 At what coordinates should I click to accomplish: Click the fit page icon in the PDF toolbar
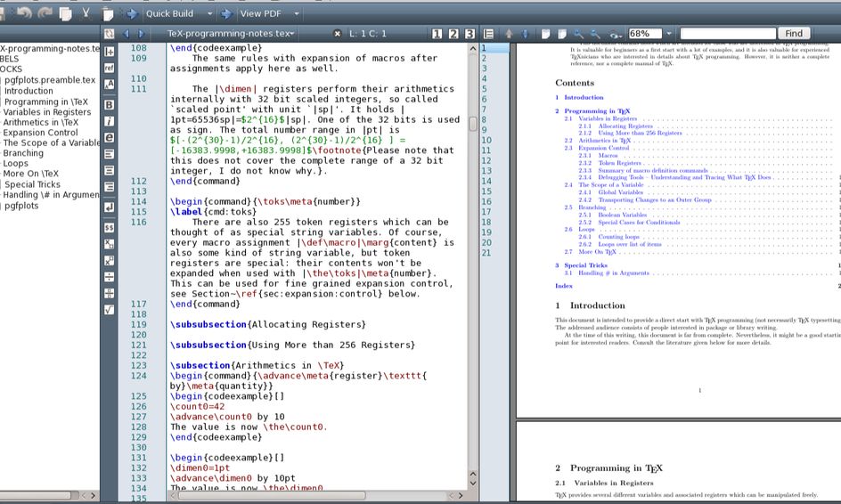[x=561, y=34]
